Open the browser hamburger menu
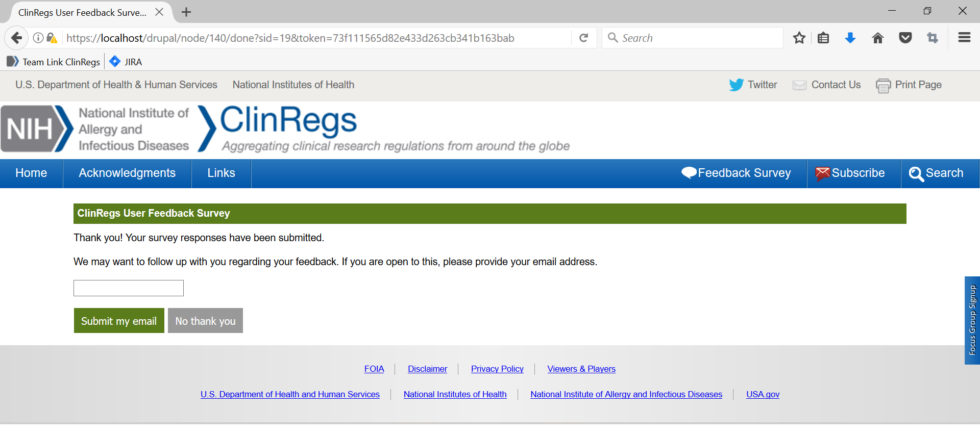 pos(964,37)
